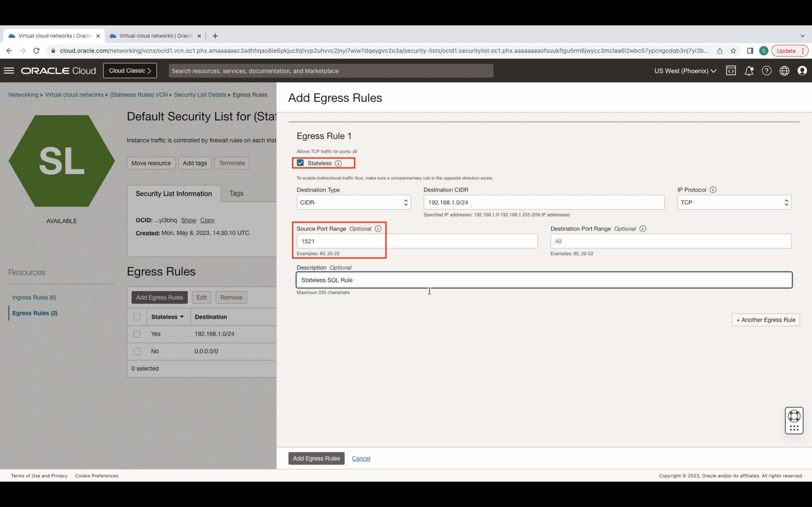Open the Oracle Cloud navigation hamburger menu
Viewport: 812px width, 507px height.
[9, 70]
